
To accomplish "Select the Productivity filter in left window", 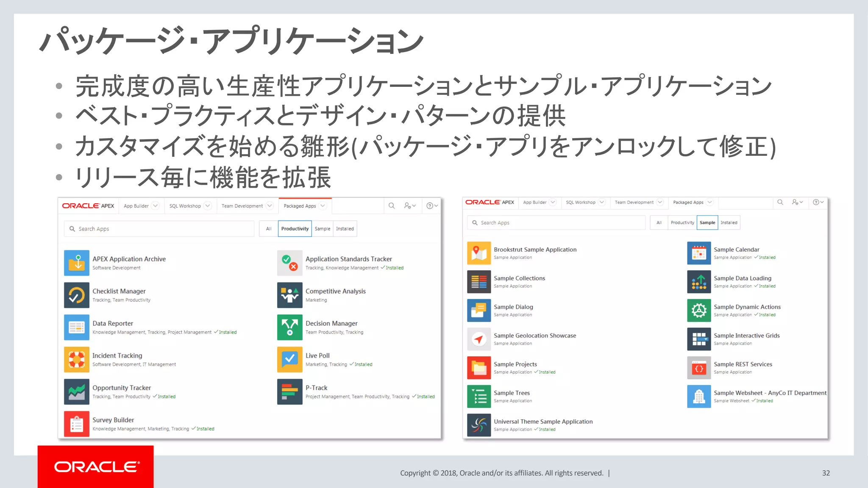I will click(295, 229).
